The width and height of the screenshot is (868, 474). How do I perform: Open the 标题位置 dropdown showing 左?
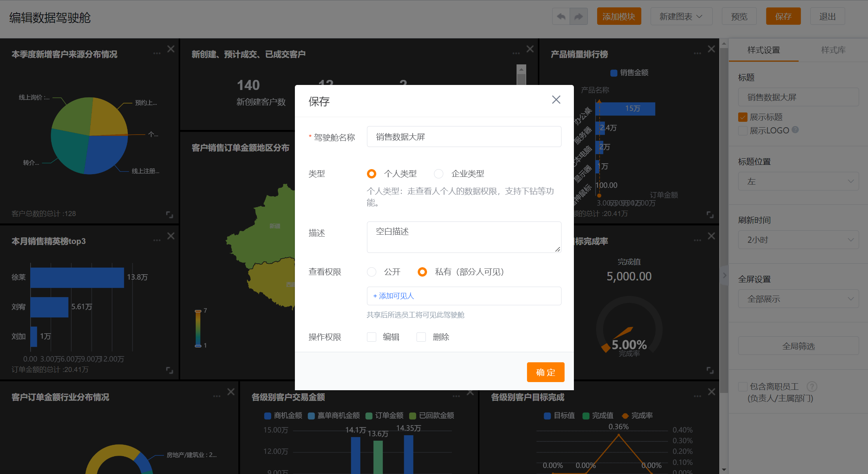798,181
